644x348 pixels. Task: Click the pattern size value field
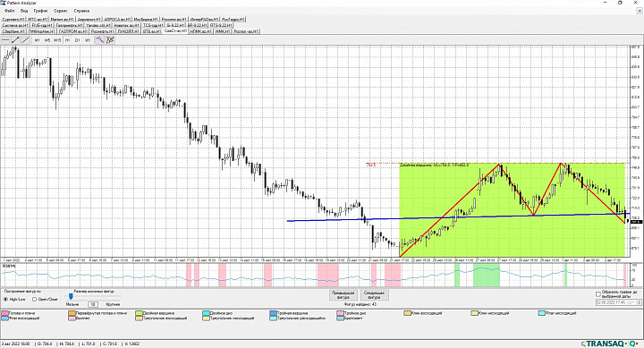coord(93,304)
